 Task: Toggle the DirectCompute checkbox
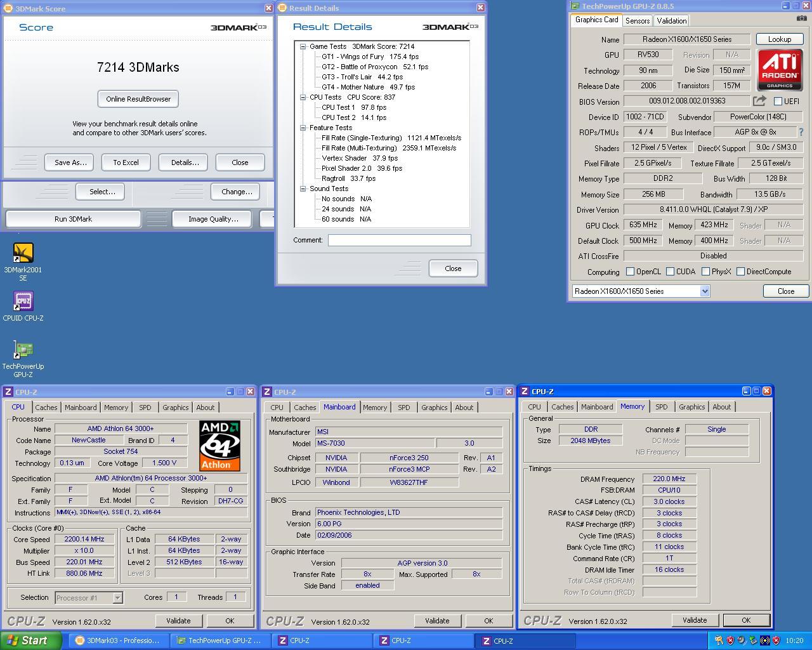click(740, 272)
